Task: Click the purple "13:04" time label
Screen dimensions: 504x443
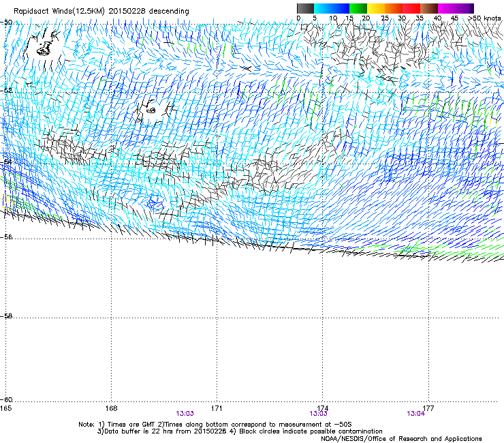Action: click(415, 414)
